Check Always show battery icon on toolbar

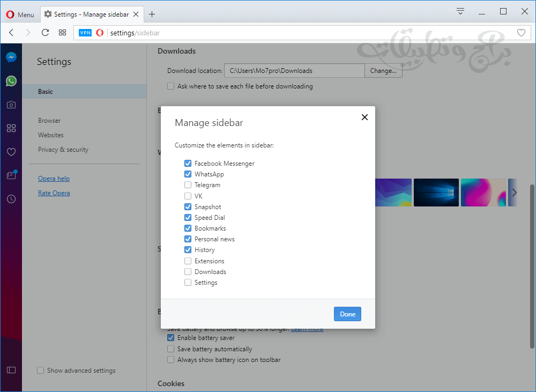click(x=170, y=359)
